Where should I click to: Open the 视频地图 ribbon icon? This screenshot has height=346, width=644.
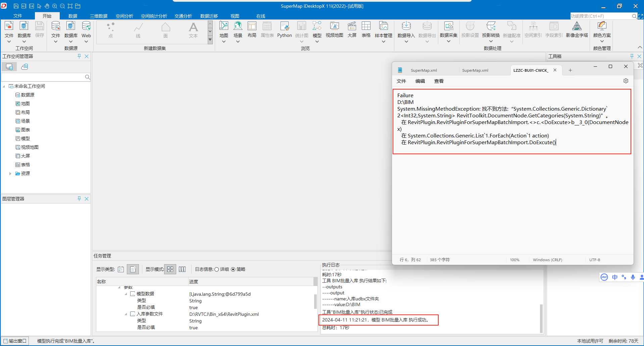pyautogui.click(x=334, y=26)
